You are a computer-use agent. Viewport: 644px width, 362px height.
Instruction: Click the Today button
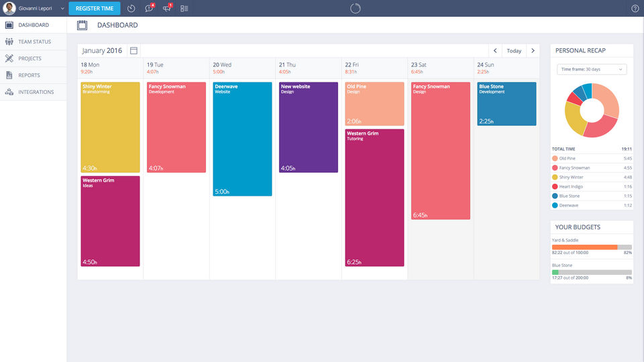(514, 50)
